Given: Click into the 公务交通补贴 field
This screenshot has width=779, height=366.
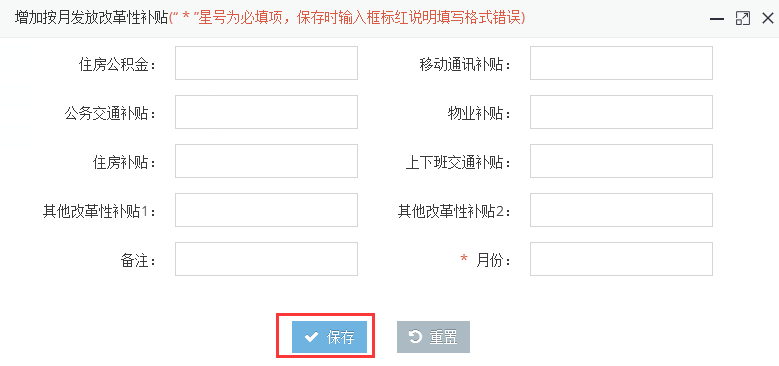Looking at the screenshot, I should click(266, 112).
